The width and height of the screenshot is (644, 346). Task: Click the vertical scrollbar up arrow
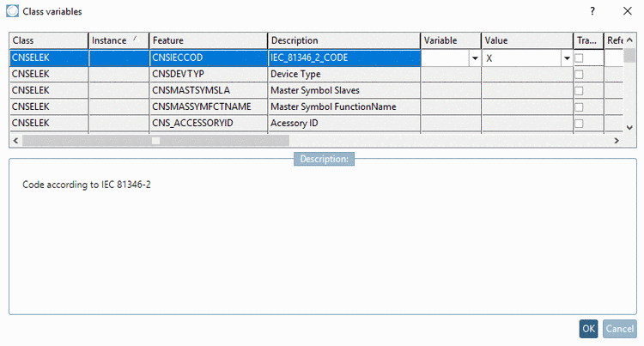click(629, 40)
